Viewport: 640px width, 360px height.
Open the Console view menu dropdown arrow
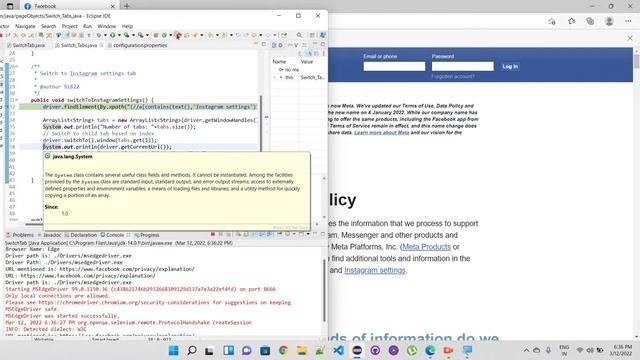coord(307,235)
